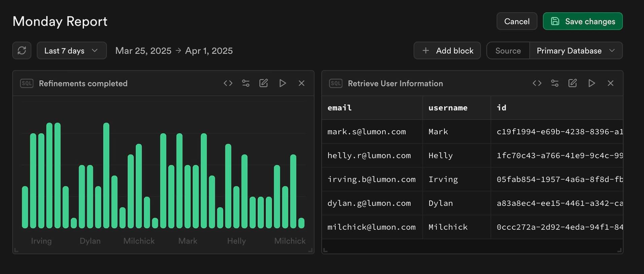Click the id cell starting c19f1994
644x274 pixels.
click(557, 132)
